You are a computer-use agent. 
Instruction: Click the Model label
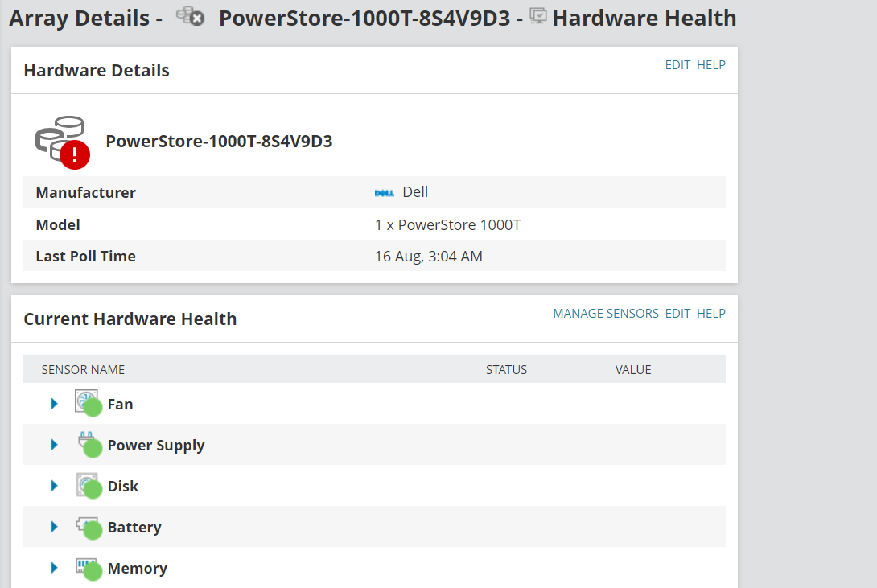[x=58, y=224]
